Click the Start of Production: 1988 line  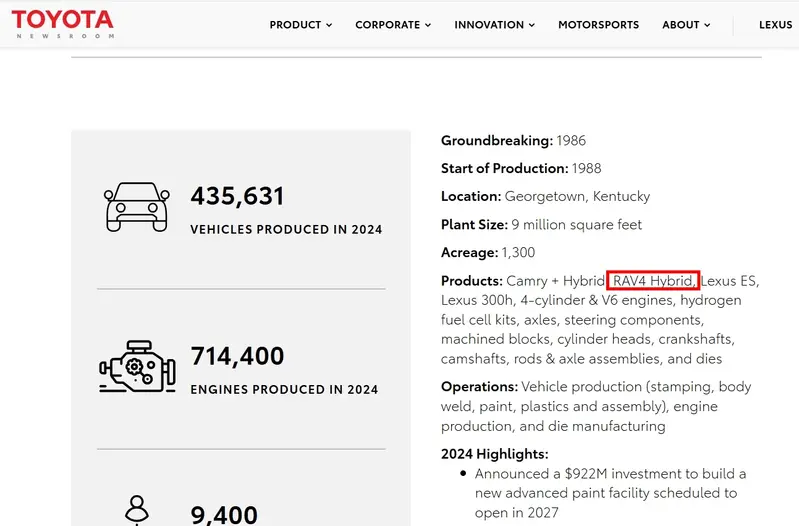click(x=521, y=169)
